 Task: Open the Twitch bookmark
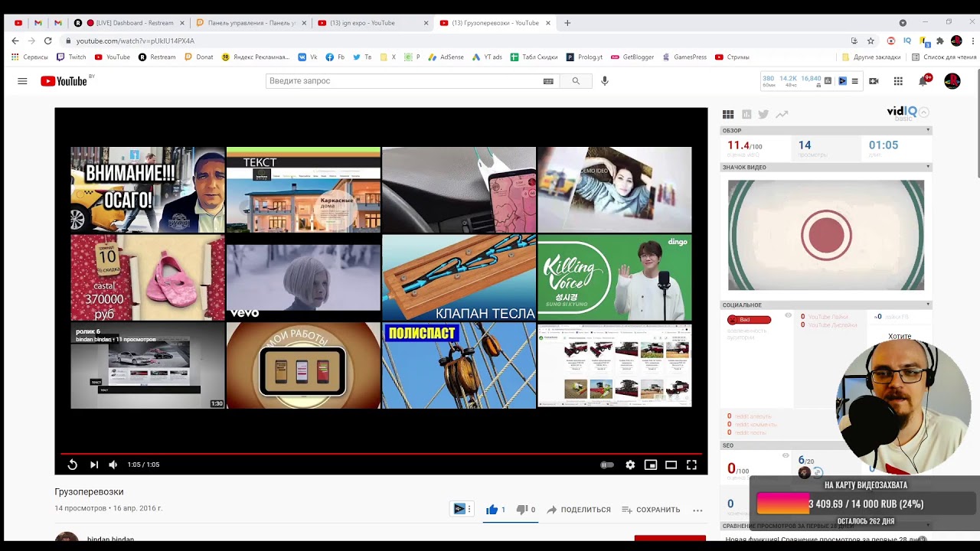71,57
